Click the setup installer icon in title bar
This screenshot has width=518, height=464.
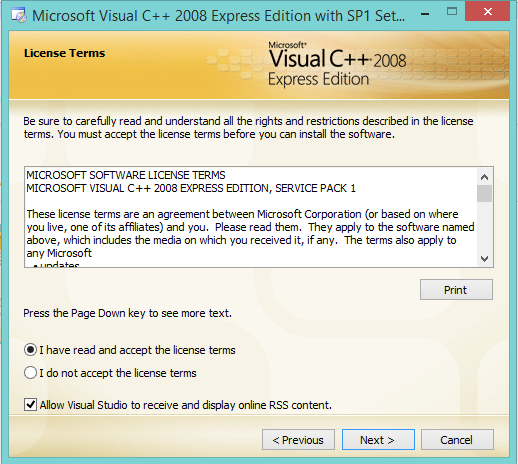(x=19, y=16)
